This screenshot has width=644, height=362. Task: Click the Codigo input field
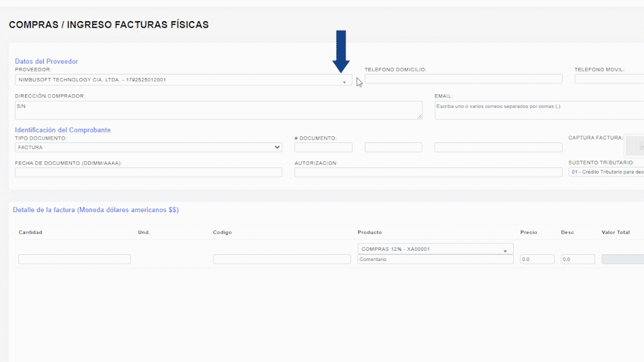pos(282,259)
